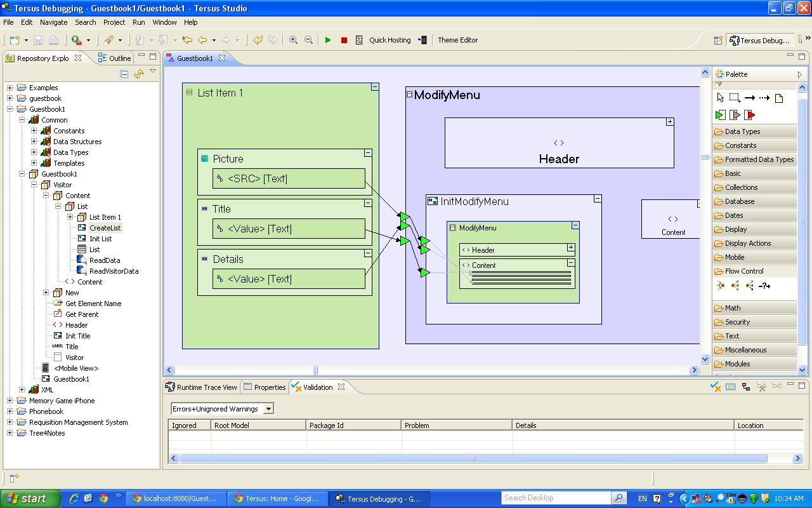Open the Theme Editor
Screen dimensions: 812x508
[x=457, y=40]
